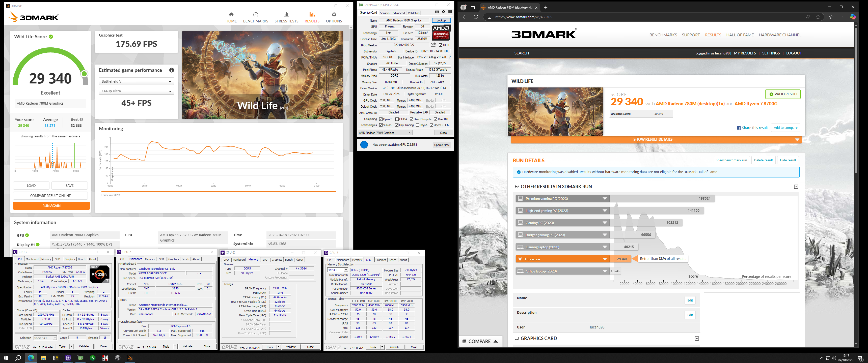Click the Share this result link

(x=752, y=128)
